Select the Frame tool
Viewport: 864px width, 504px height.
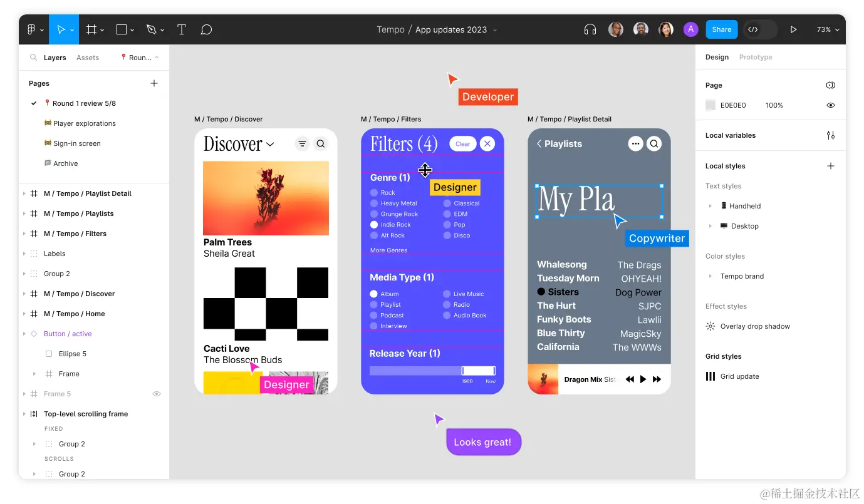[x=91, y=29]
